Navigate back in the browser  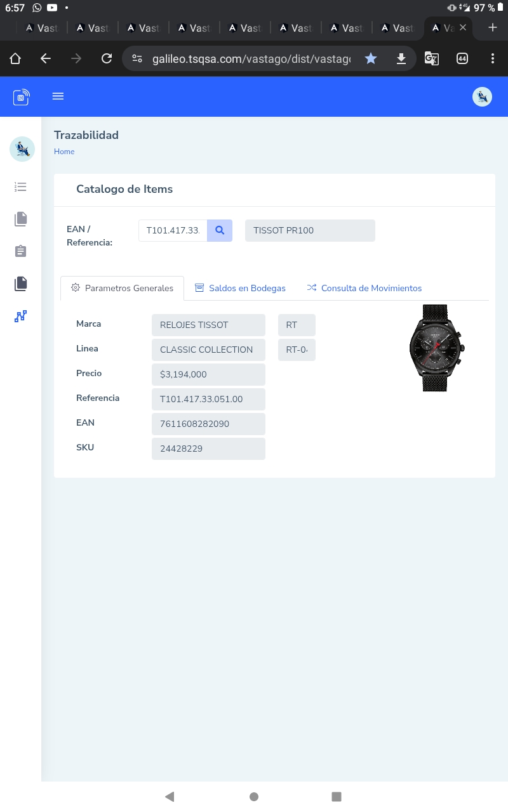point(46,58)
